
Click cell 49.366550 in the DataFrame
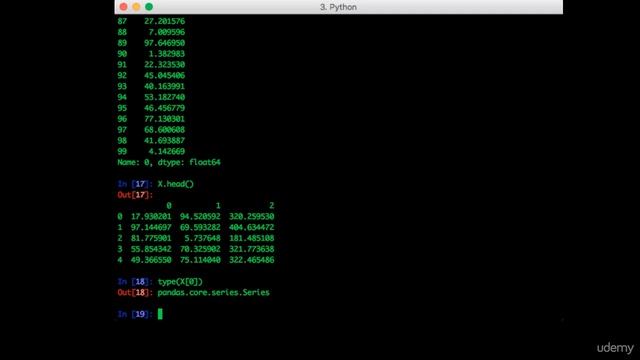tap(151, 260)
